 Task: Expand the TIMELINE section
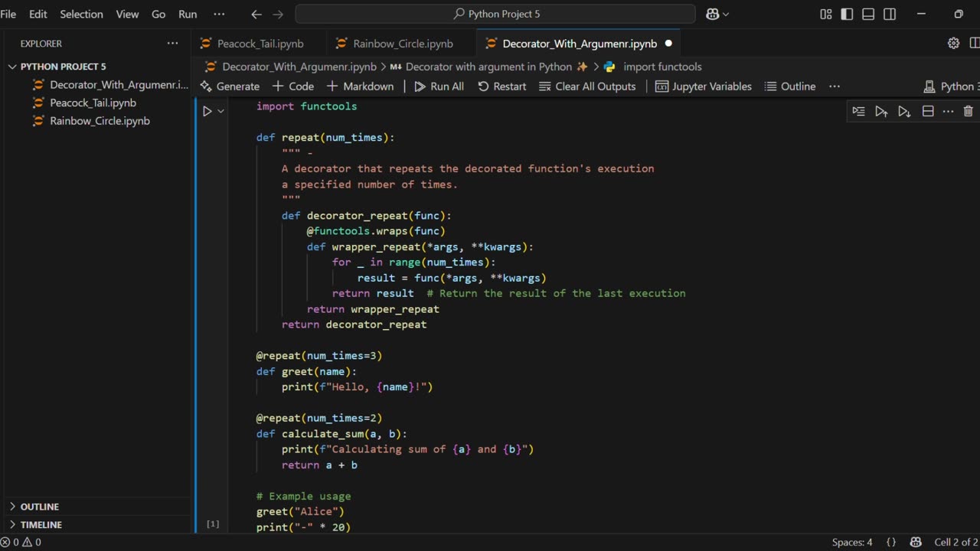41,525
